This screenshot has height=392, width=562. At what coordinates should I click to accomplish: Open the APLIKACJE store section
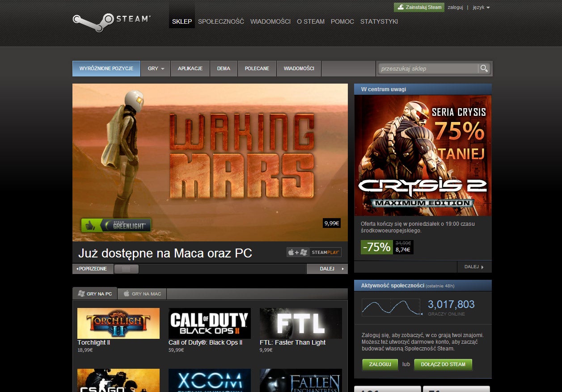coord(190,68)
